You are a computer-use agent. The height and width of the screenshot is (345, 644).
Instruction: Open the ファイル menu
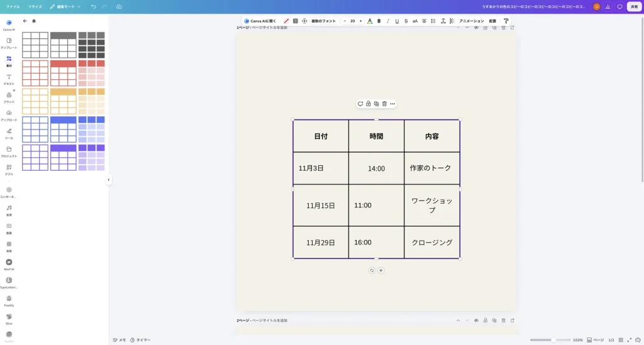13,6
